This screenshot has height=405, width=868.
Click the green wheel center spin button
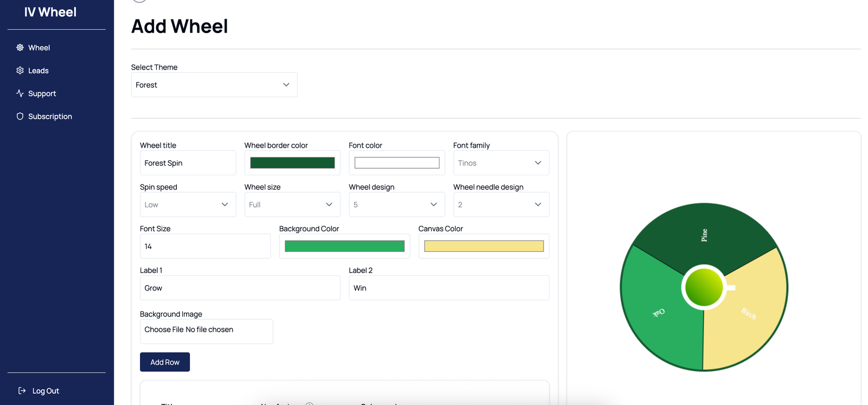704,287
